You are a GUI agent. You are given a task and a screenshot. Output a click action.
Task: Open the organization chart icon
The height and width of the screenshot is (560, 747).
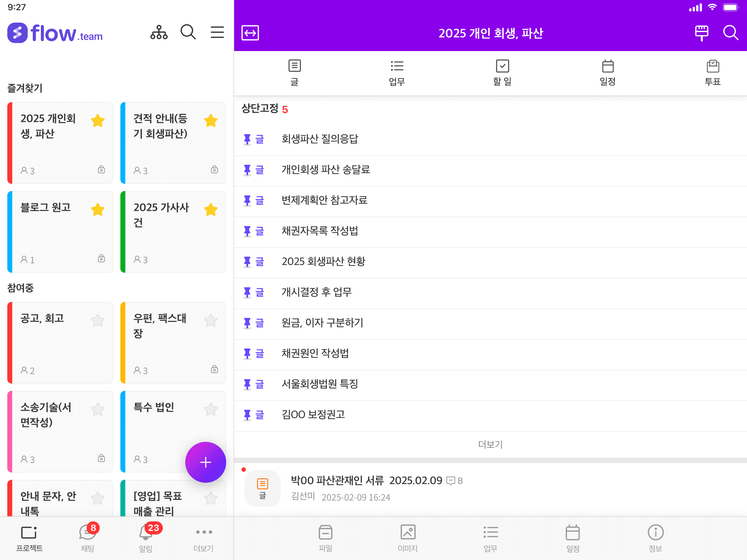(159, 32)
